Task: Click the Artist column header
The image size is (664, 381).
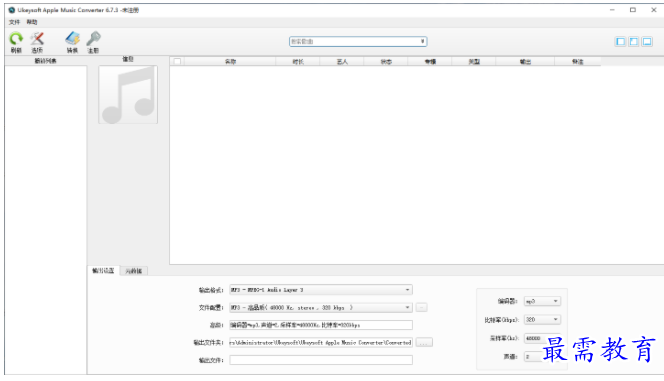Action: pos(342,61)
